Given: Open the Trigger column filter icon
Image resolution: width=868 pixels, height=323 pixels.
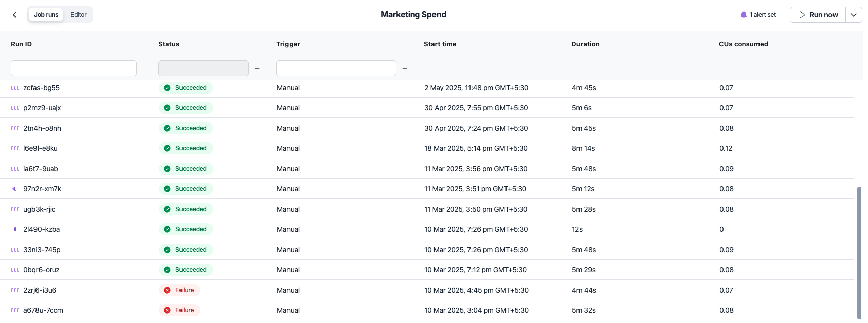Looking at the screenshot, I should coord(405,68).
